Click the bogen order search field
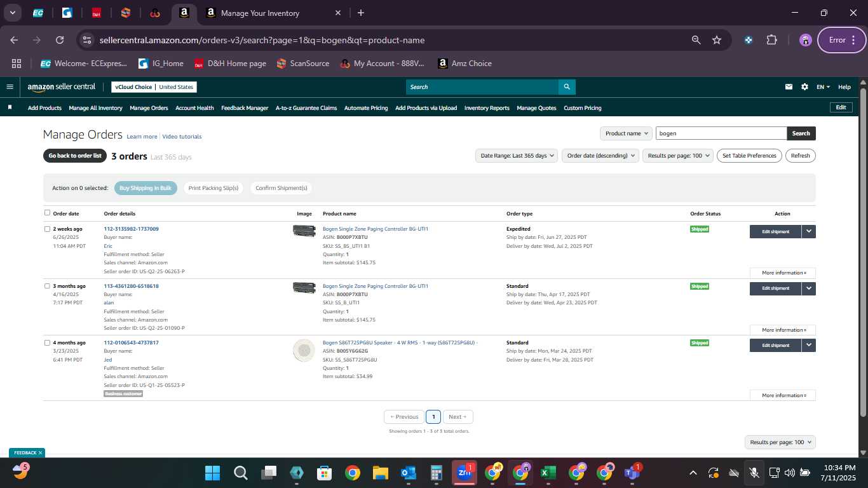The width and height of the screenshot is (868, 488). point(721,133)
